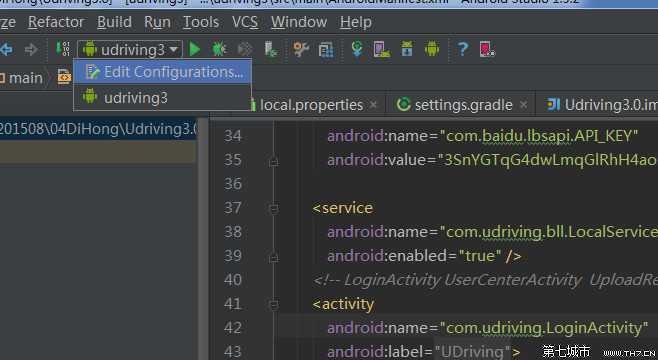658x360 pixels.
Task: Close the settings.gradle tab
Action: [x=523, y=105]
